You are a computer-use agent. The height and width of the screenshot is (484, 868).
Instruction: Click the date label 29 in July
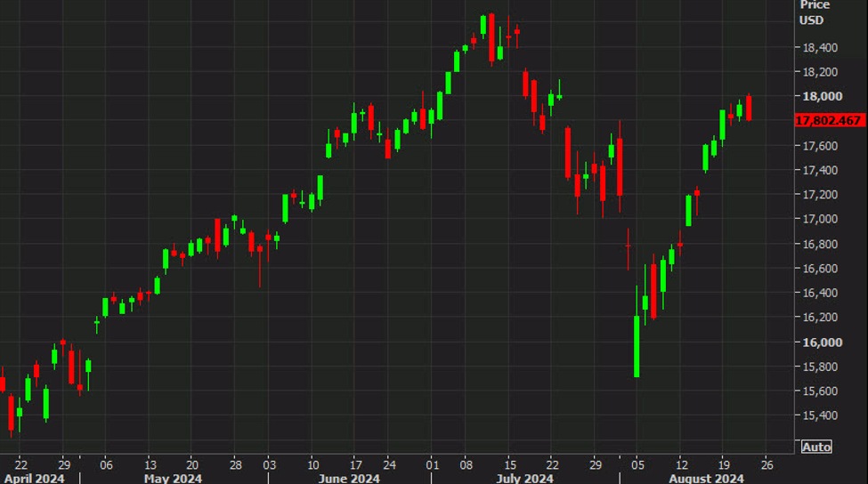coord(595,464)
